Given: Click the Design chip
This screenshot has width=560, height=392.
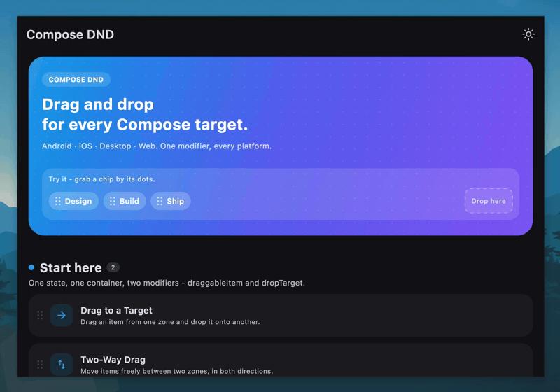Looking at the screenshot, I should [73, 201].
